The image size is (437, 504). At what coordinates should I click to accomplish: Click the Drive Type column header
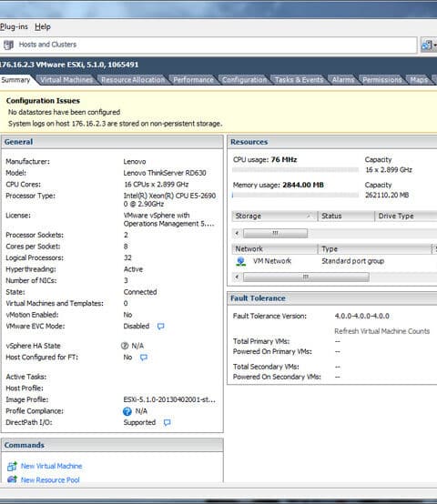point(406,216)
